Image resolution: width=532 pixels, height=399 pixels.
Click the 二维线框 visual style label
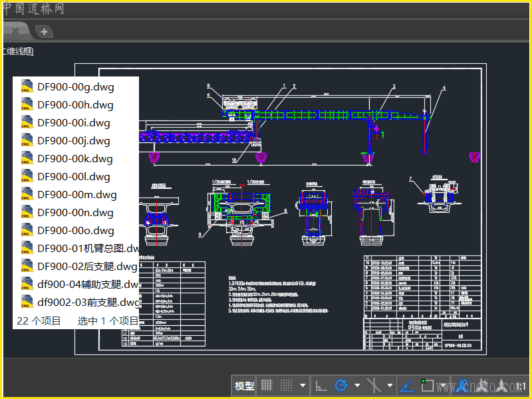[x=17, y=51]
